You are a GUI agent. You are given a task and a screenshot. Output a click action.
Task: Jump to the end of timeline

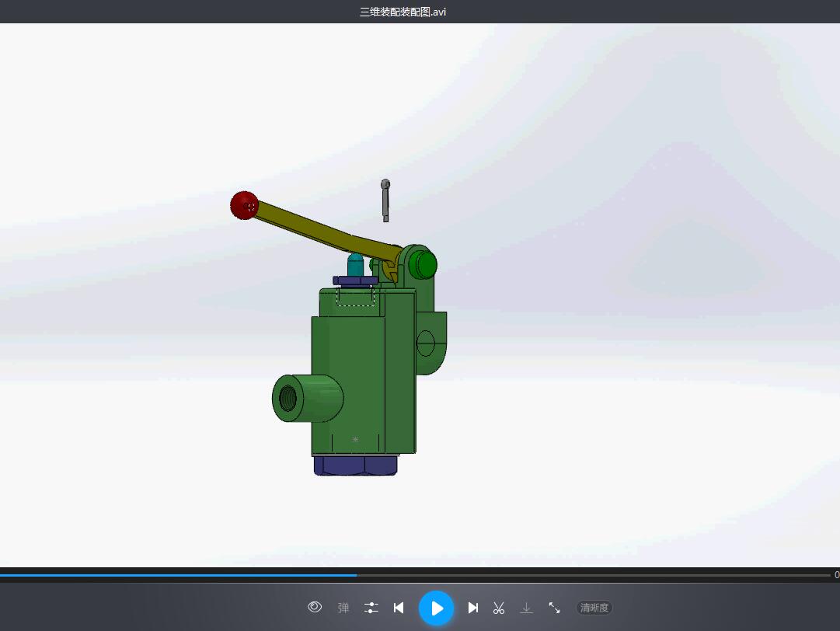[830, 575]
